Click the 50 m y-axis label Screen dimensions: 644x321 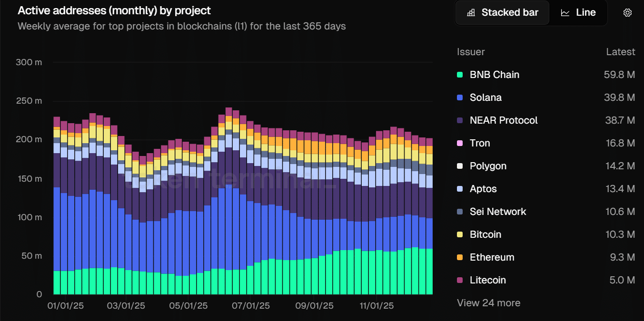[x=31, y=256]
